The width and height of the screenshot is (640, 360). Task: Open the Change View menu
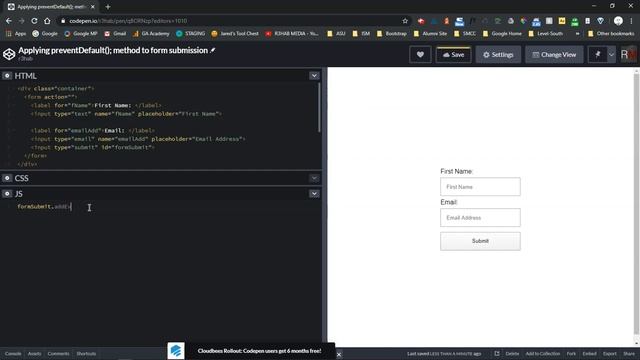pos(554,55)
